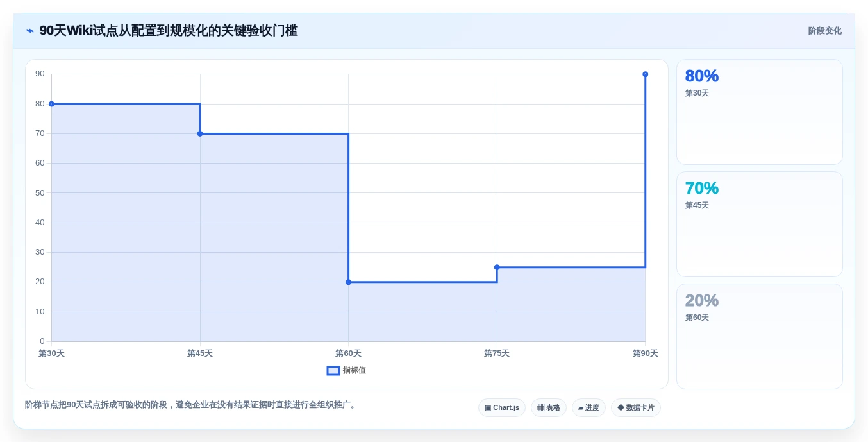Open the 20% 第60天 card
Screen dimensions: 868x442
click(760, 337)
